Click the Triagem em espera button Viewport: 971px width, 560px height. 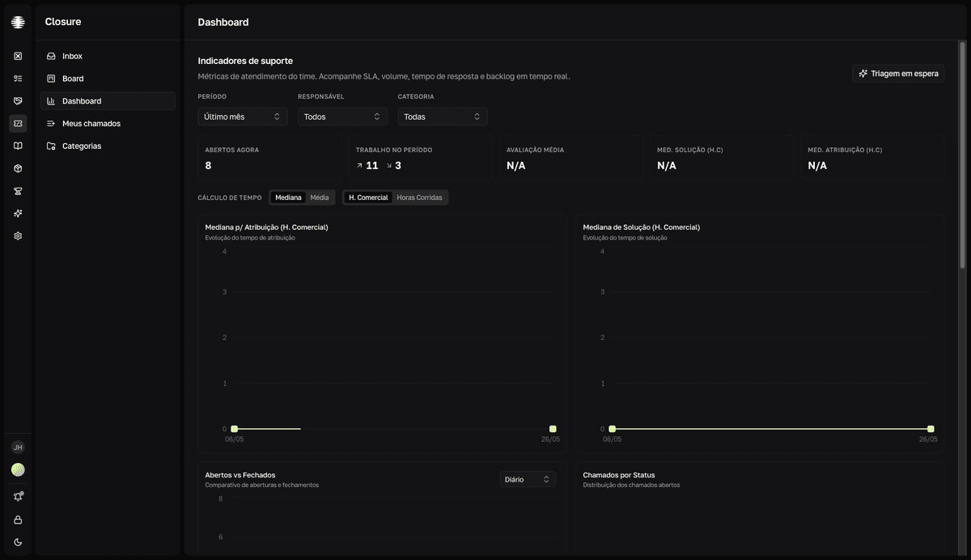pos(898,74)
